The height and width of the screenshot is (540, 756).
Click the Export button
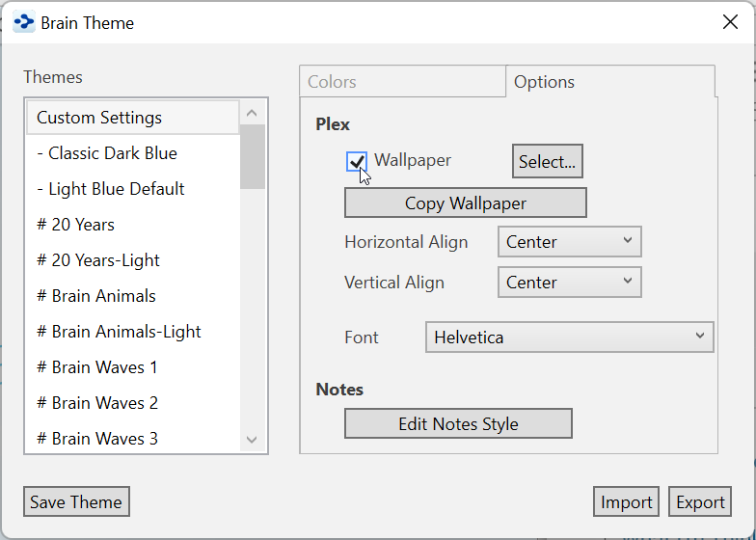click(700, 502)
